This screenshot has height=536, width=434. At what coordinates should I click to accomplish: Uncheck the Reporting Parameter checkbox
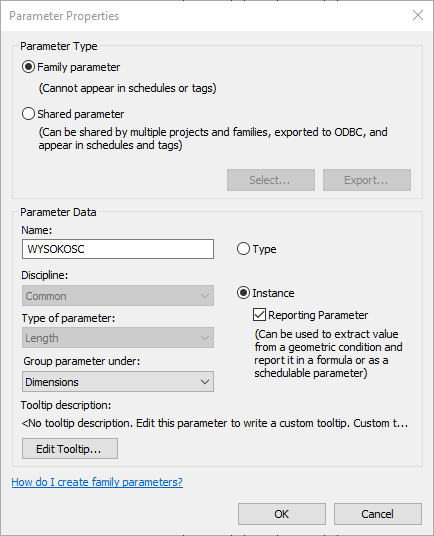tap(259, 314)
